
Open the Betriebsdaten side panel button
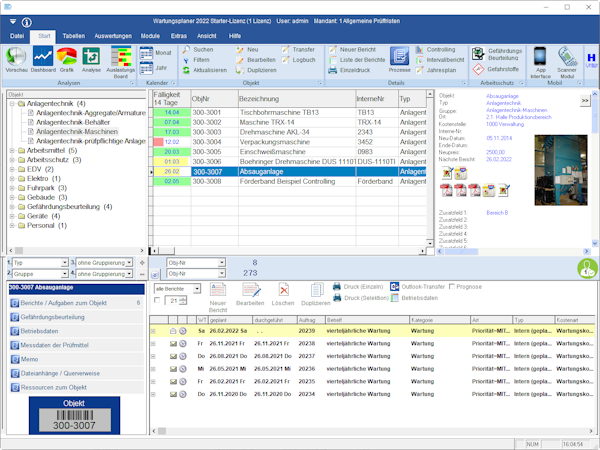coord(76,331)
